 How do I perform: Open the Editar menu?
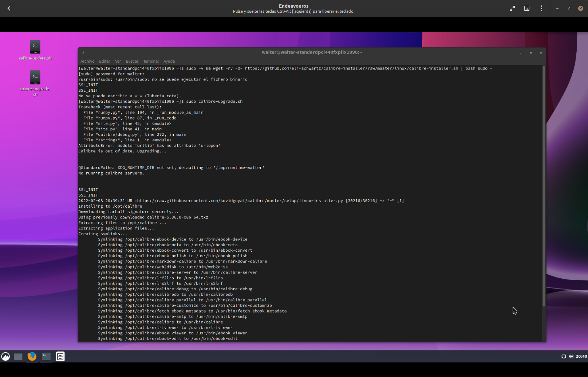[x=104, y=61]
